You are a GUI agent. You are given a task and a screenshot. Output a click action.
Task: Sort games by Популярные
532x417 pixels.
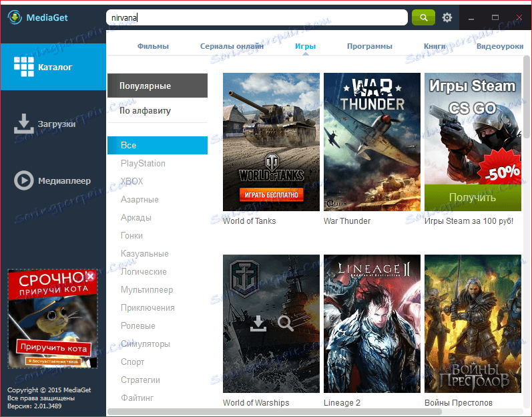158,86
